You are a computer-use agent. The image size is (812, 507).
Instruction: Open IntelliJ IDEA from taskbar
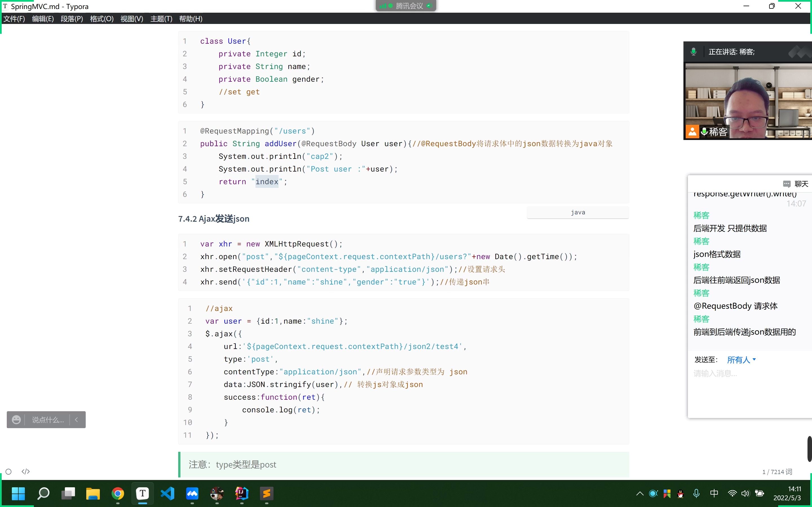(242, 493)
